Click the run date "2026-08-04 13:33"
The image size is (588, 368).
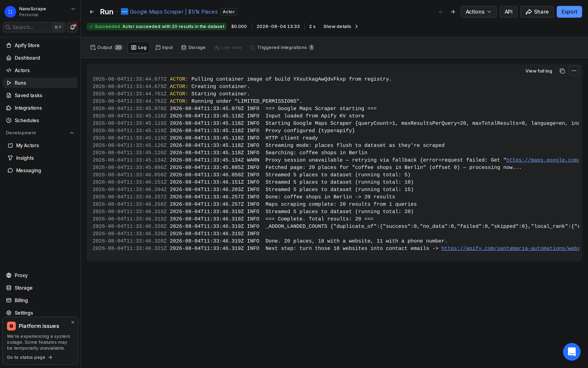click(278, 26)
